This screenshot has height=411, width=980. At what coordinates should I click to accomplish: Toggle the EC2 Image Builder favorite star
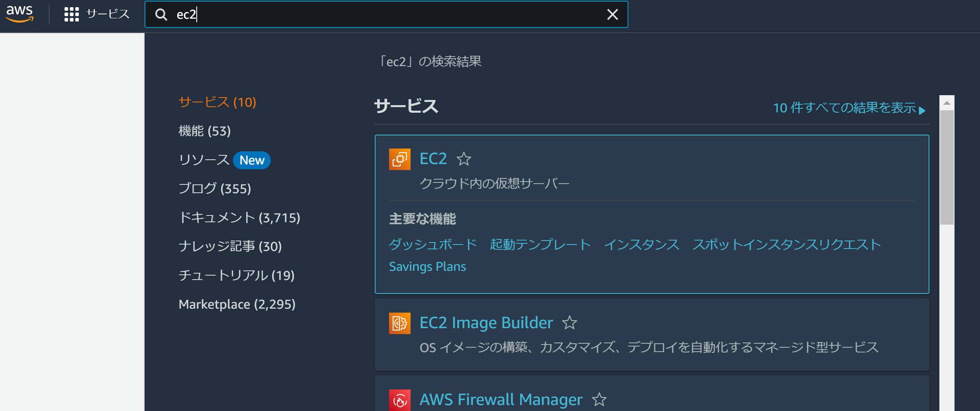click(x=569, y=323)
